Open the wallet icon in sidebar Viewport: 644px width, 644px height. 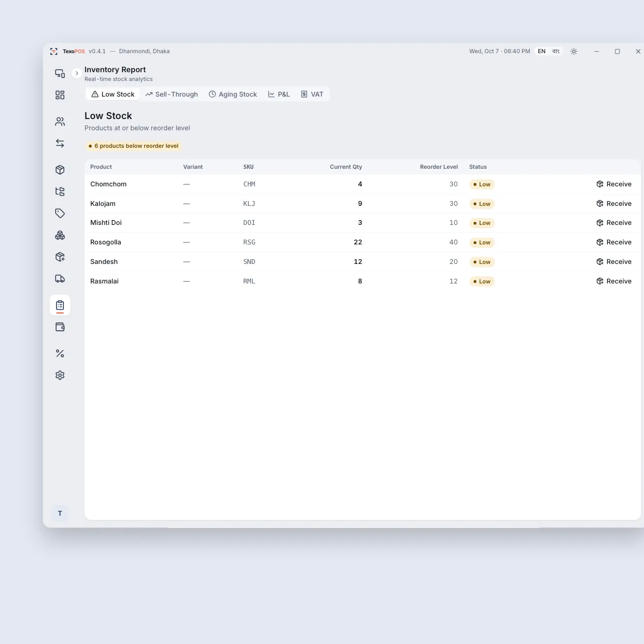(x=60, y=327)
